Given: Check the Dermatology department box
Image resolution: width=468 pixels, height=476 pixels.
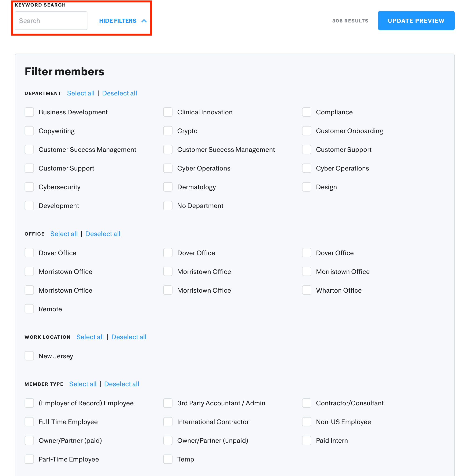Looking at the screenshot, I should coord(168,187).
